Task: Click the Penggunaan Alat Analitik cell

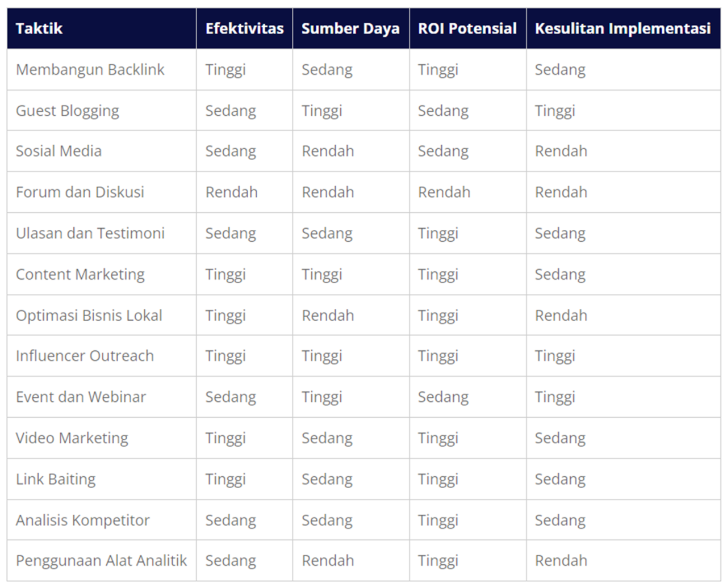Action: 101,561
